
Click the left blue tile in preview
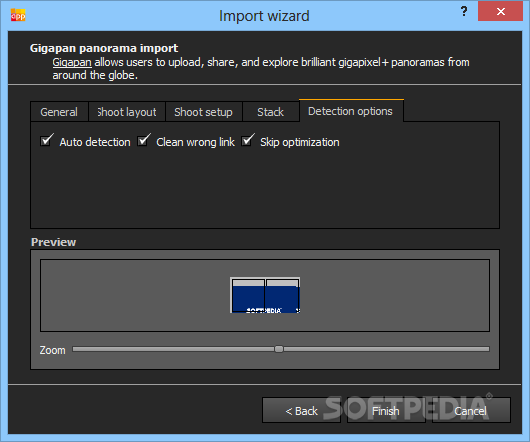tap(248, 296)
